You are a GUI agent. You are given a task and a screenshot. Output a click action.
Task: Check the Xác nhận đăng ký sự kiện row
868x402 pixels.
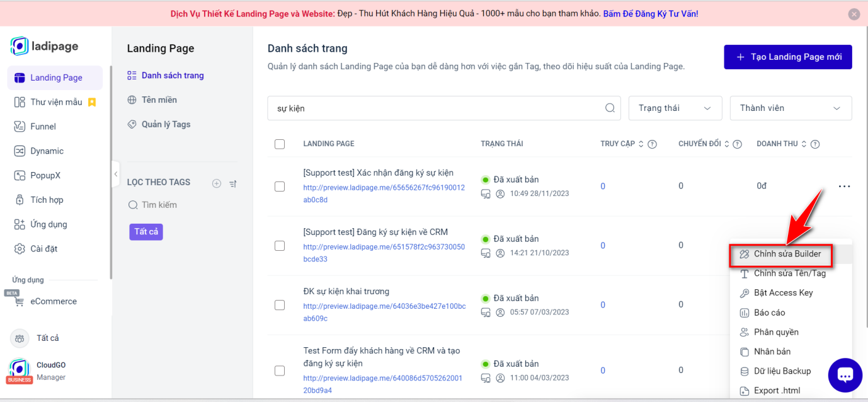[280, 187]
